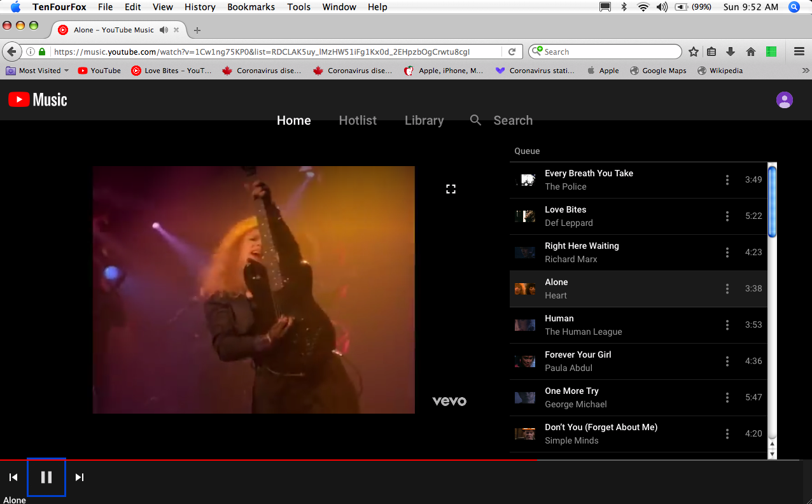
Task: Click the magnifier icon next to Search
Action: pyautogui.click(x=475, y=120)
